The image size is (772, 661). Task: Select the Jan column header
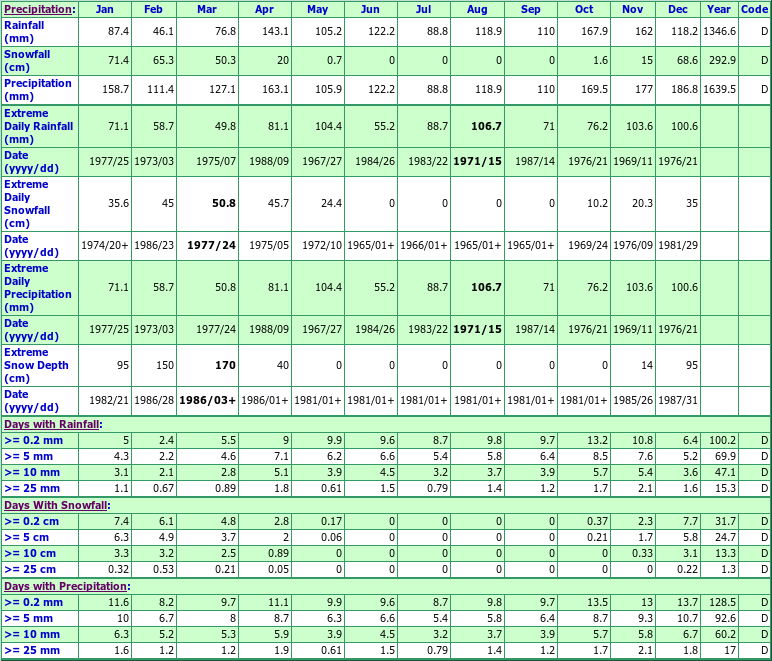coord(105,9)
